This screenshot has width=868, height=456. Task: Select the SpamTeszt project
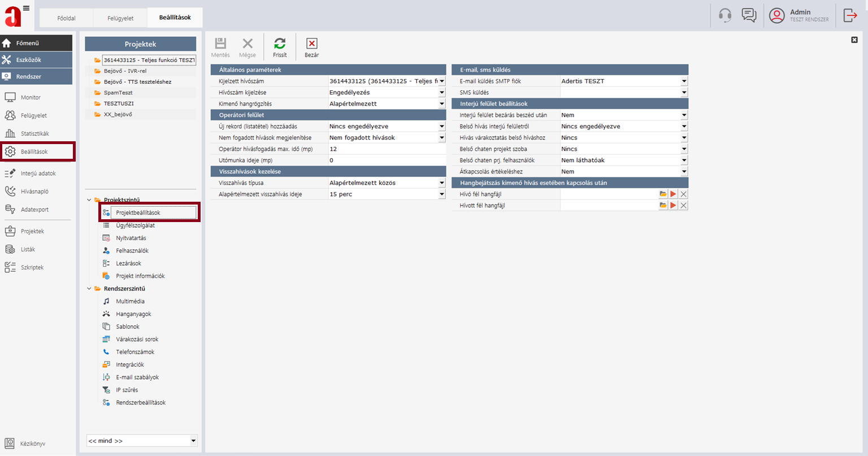118,93
